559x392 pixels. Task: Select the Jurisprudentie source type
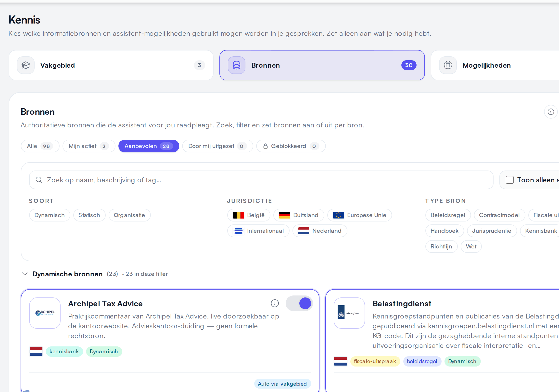click(492, 231)
